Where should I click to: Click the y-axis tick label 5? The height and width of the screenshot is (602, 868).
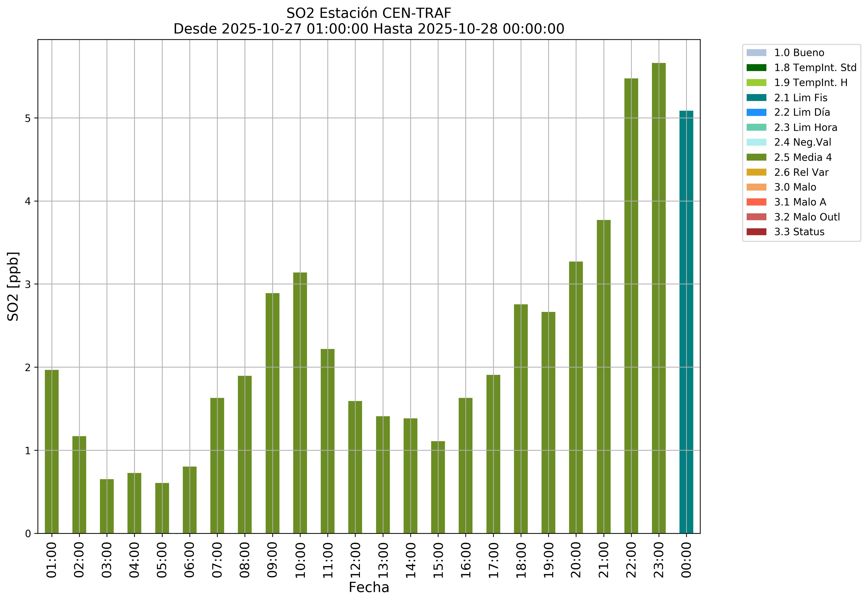click(28, 119)
